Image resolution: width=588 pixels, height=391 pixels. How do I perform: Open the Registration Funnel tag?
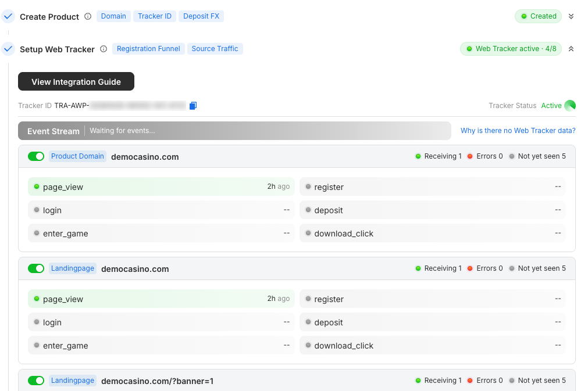click(x=148, y=49)
